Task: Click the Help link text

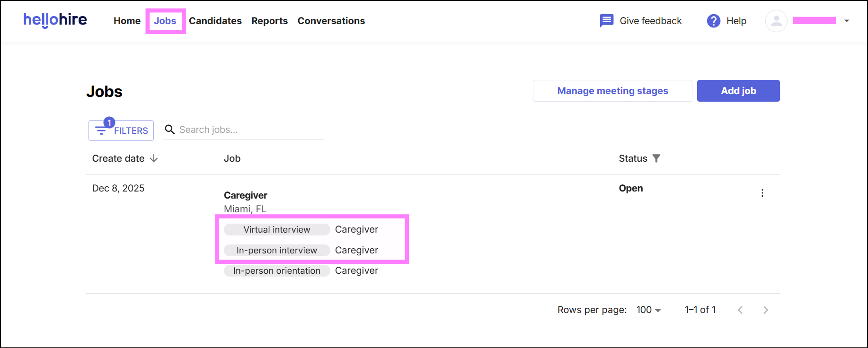Action: pos(736,21)
